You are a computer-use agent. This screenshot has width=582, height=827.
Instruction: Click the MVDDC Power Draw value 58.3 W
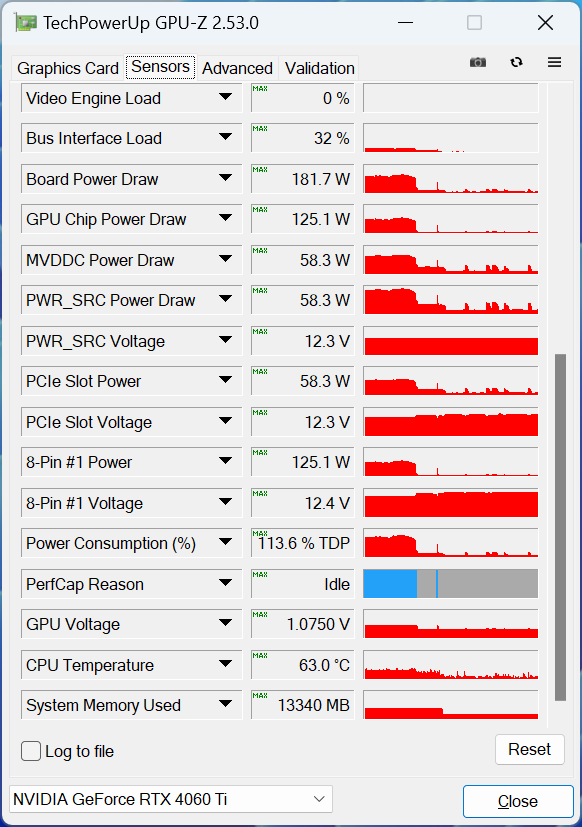point(302,260)
